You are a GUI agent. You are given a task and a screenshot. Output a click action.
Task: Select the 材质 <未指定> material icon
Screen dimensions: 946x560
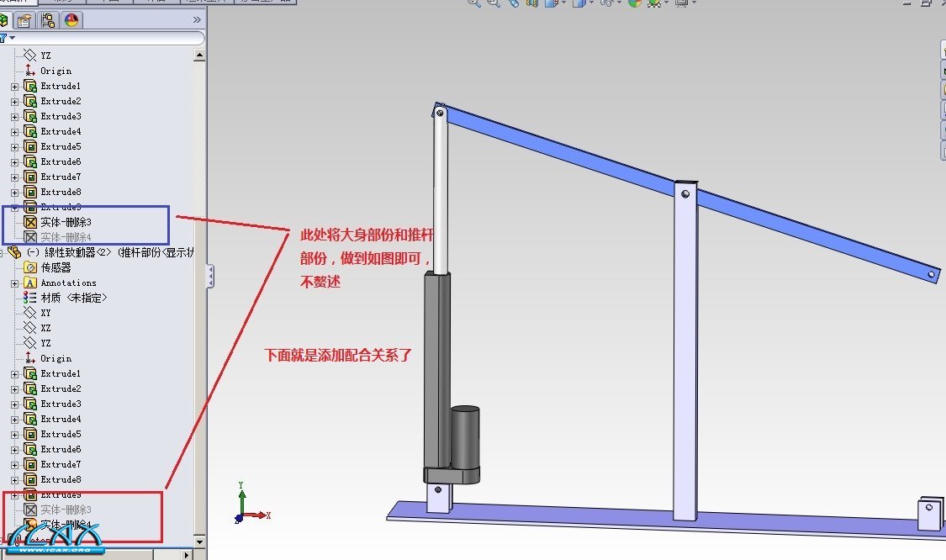pos(29,298)
